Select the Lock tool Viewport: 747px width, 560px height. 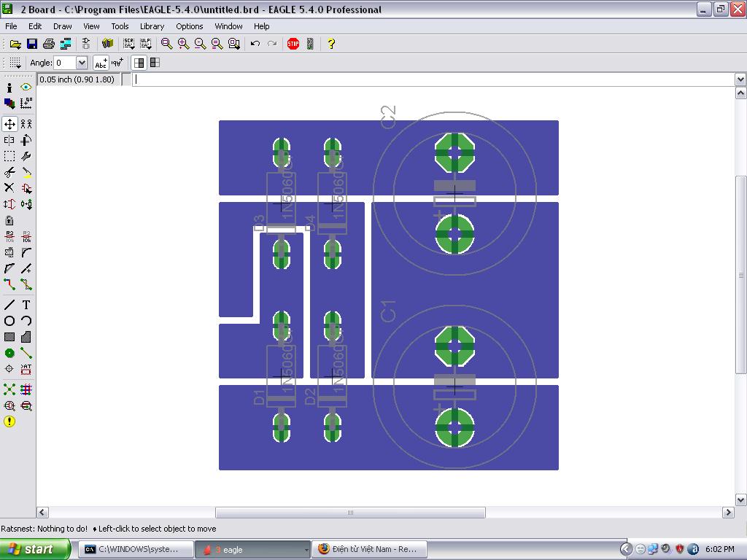[9, 220]
